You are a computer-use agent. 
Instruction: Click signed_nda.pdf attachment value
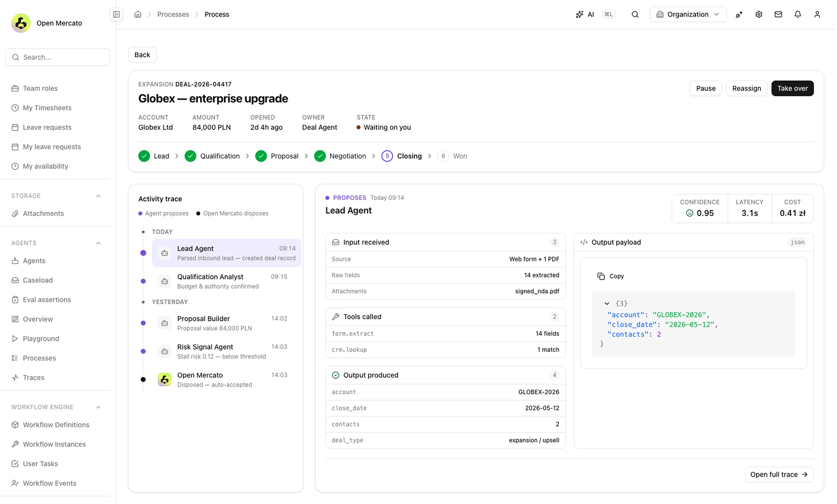(537, 291)
